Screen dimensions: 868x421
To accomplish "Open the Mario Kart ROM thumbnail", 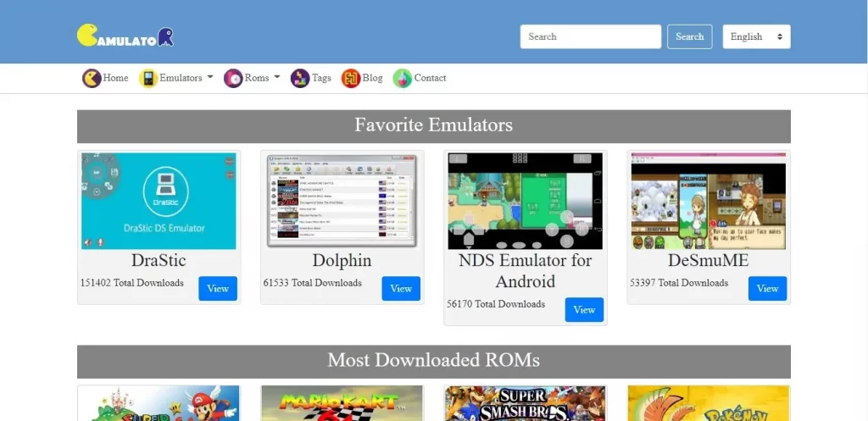I will click(x=342, y=403).
